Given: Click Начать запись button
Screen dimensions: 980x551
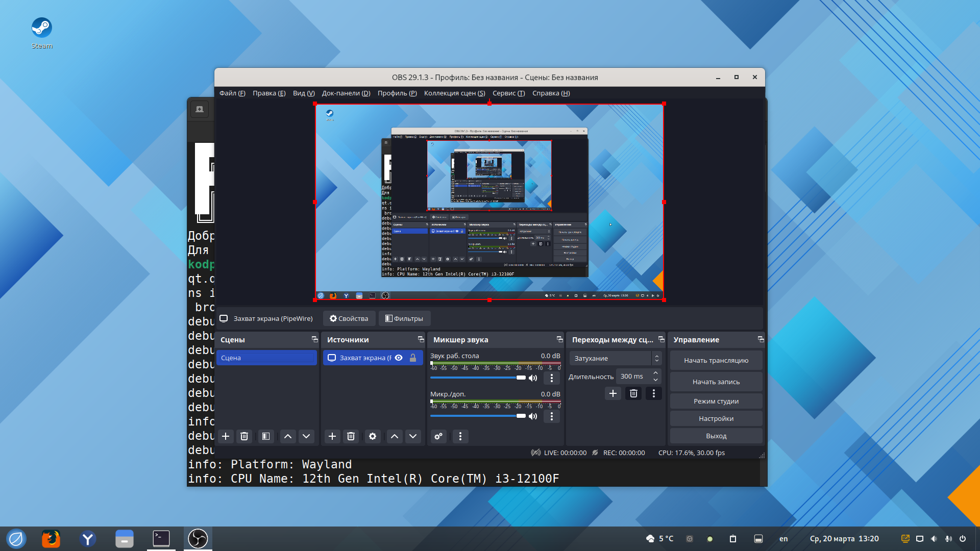Looking at the screenshot, I should (716, 382).
